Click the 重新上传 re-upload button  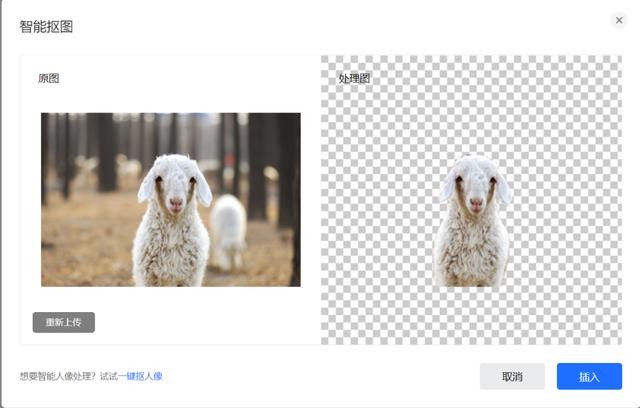[64, 322]
